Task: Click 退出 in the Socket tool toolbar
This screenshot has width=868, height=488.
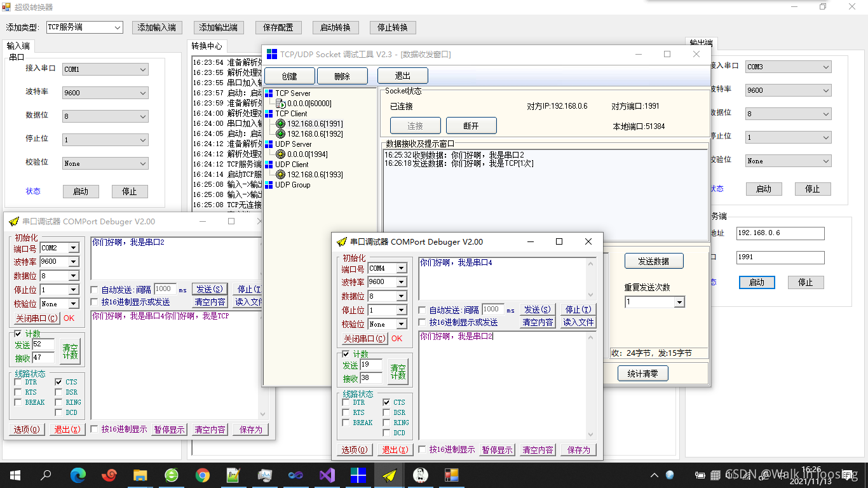Action: (403, 76)
